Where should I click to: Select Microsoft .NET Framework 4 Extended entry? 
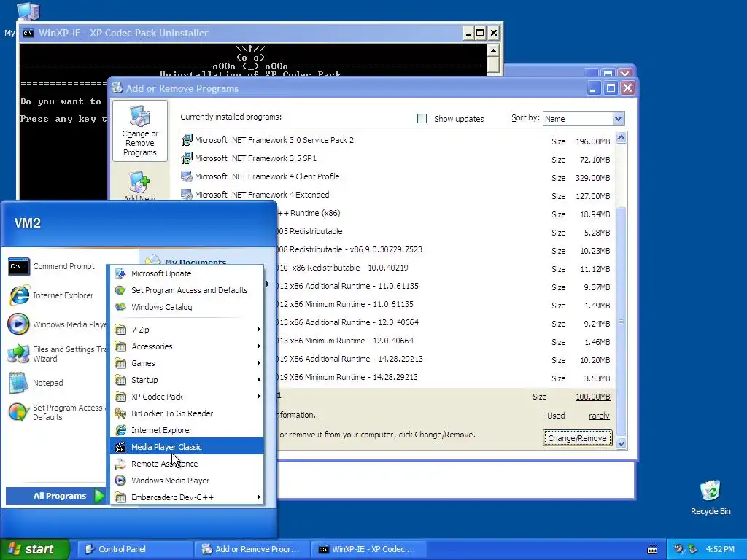398,195
